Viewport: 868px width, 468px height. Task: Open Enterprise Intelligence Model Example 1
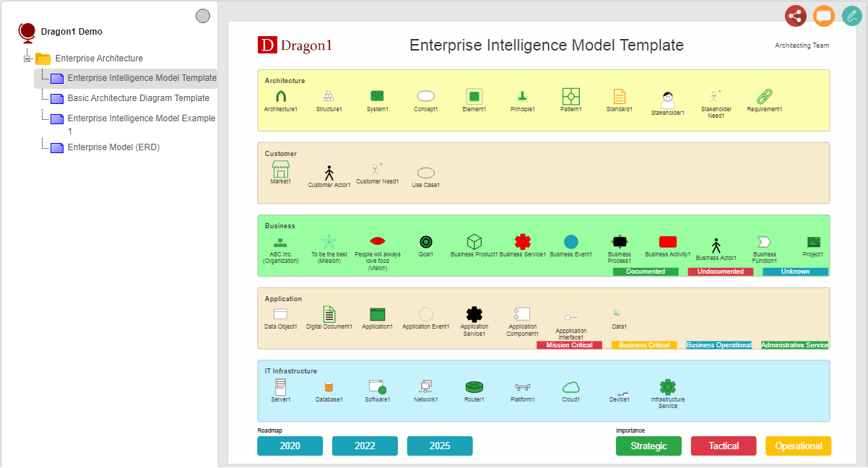[x=141, y=118]
